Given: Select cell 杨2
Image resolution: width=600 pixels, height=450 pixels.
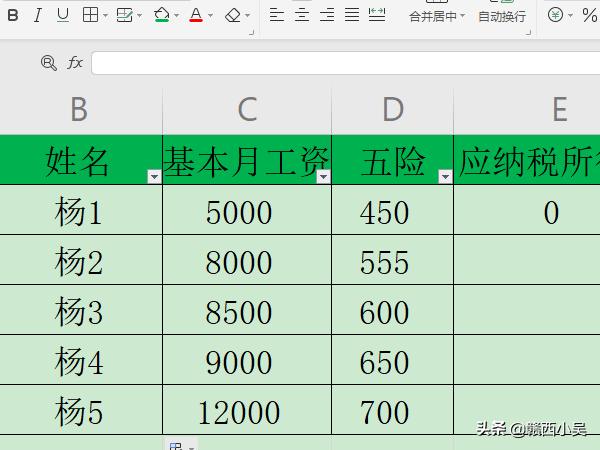Looking at the screenshot, I should click(x=81, y=260).
